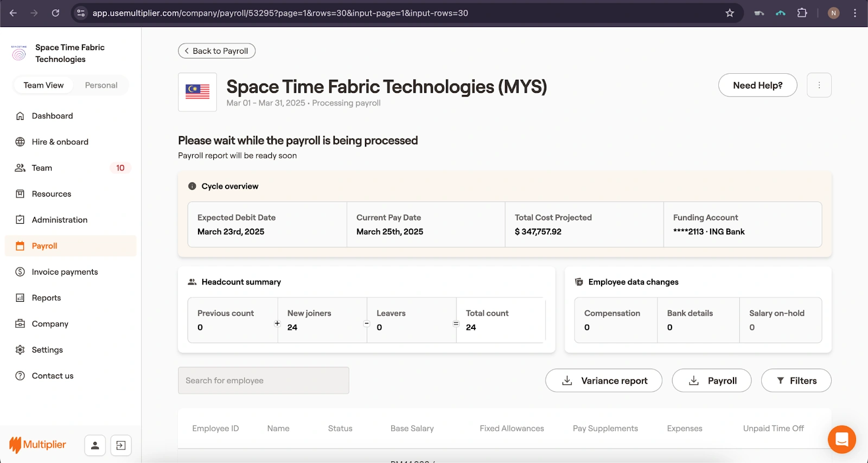Switch to Personal view
The height and width of the screenshot is (463, 868).
101,85
